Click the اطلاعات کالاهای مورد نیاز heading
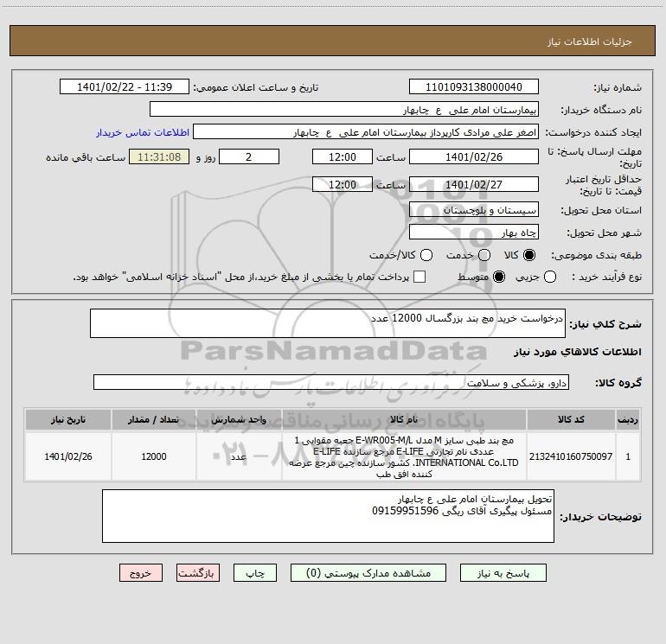The height and width of the screenshot is (644, 666). pos(577,352)
